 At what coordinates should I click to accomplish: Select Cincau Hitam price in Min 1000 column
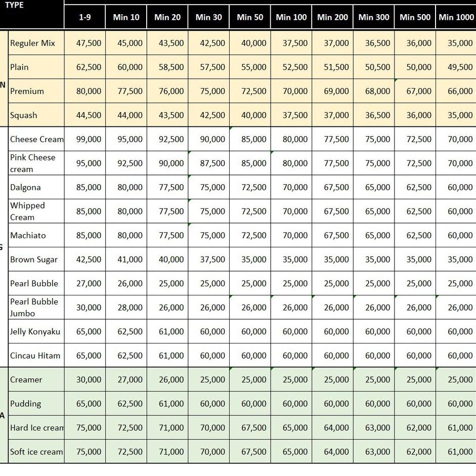pyautogui.click(x=456, y=356)
